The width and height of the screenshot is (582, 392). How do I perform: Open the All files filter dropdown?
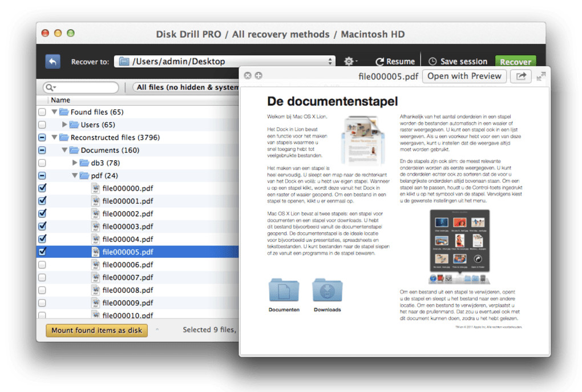coord(187,87)
